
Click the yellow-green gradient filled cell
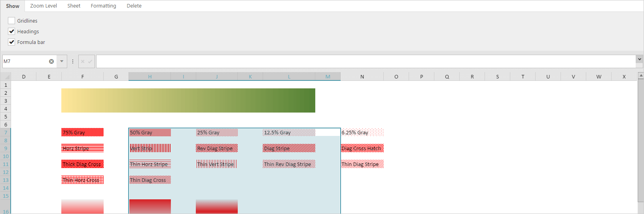[x=188, y=101]
